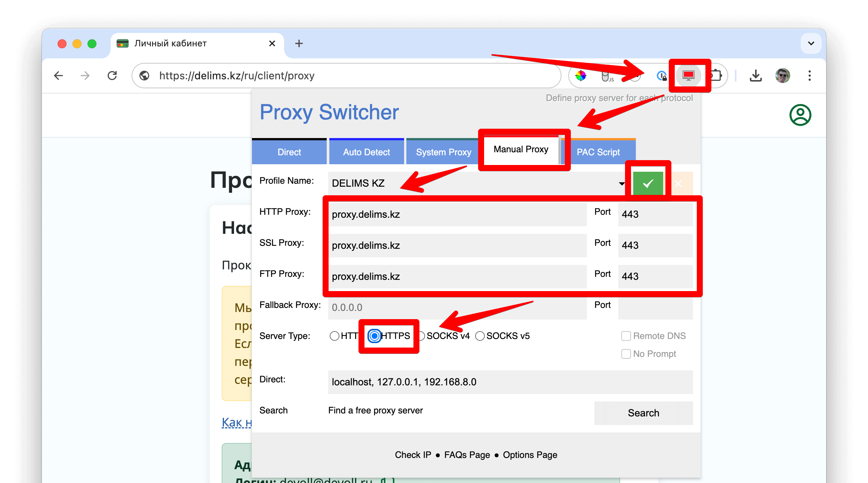Expand the Profile Name dropdown arrow

(621, 183)
